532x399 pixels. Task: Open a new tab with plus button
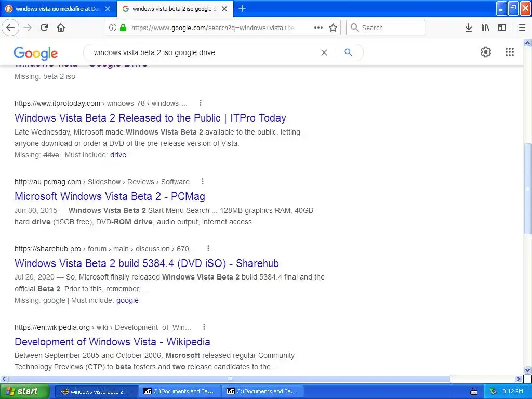(x=242, y=8)
